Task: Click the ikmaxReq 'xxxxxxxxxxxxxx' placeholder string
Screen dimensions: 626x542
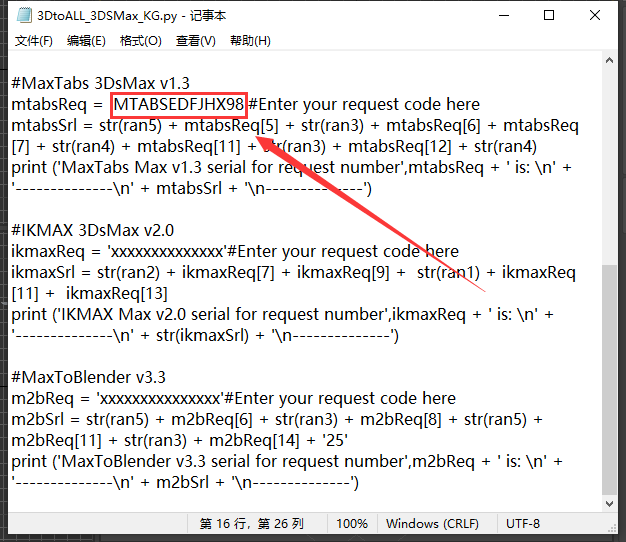Action: click(x=166, y=252)
